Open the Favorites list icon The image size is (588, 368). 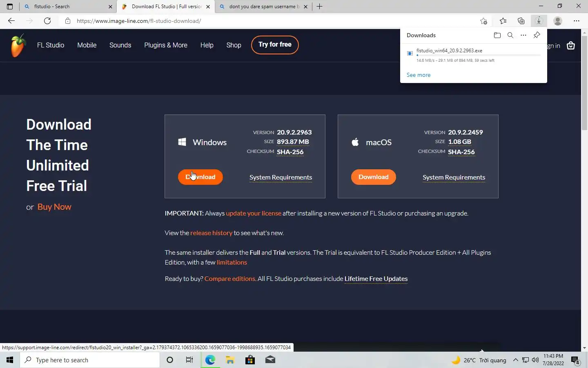[503, 21]
